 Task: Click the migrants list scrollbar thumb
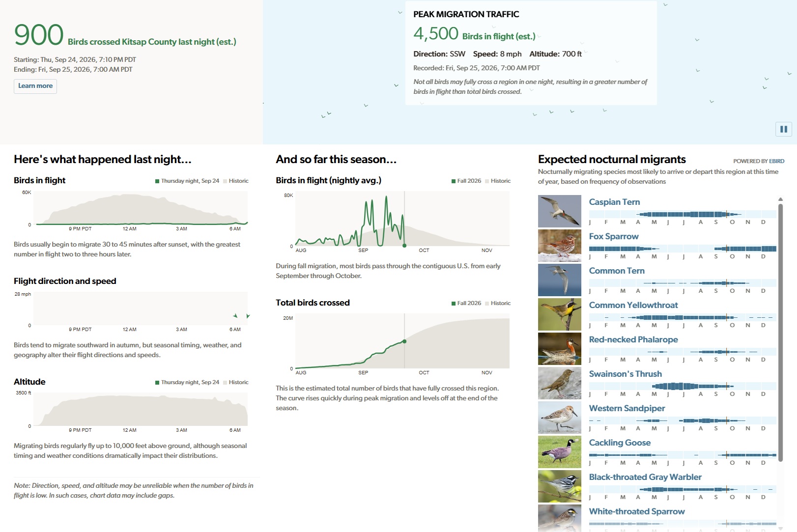click(x=780, y=333)
